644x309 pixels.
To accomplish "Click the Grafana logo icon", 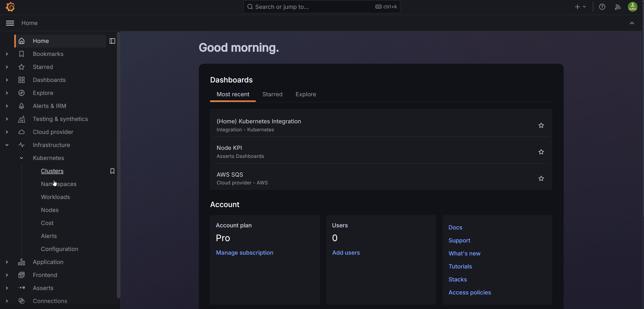I will coord(10,7).
